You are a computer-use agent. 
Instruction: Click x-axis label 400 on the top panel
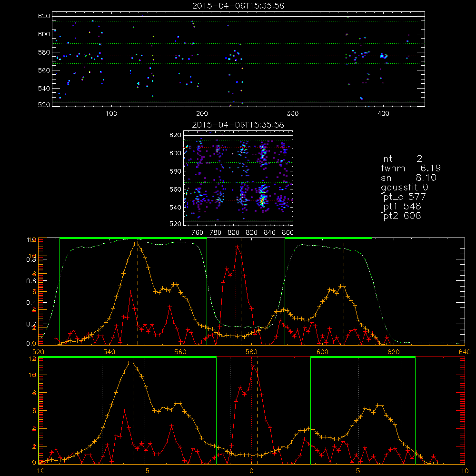[383, 114]
